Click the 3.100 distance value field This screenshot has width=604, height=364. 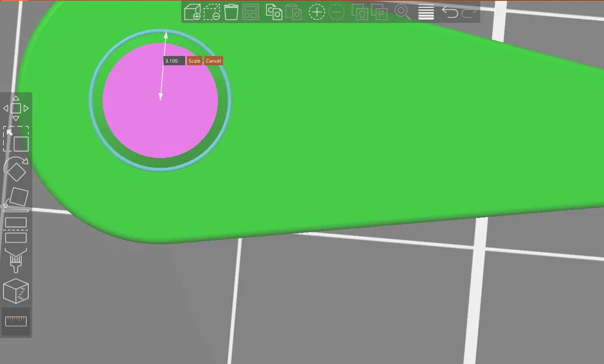(x=174, y=61)
